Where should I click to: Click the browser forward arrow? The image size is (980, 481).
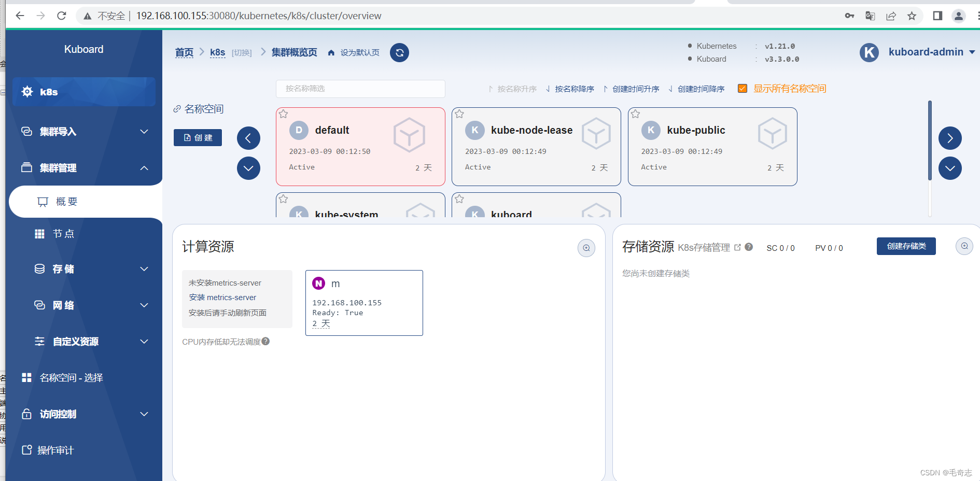[x=41, y=16]
